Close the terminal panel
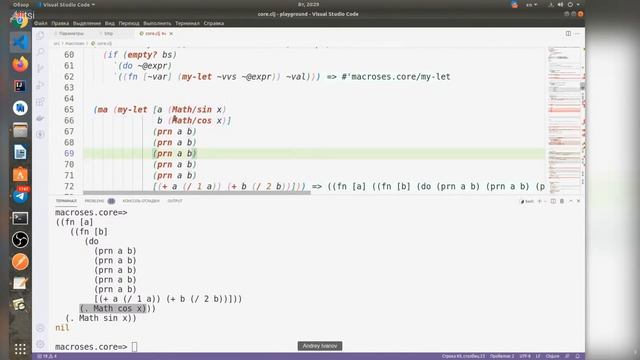 (x=578, y=201)
